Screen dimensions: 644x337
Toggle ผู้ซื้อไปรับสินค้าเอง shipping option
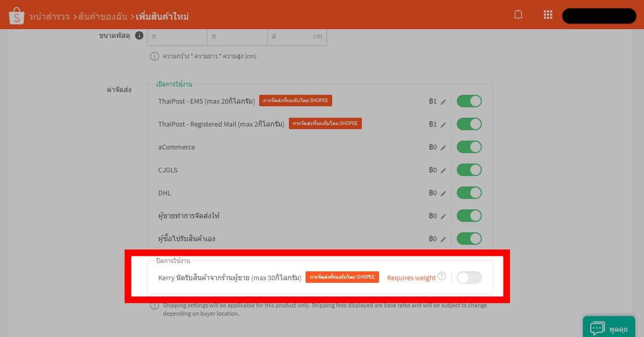[x=469, y=239]
